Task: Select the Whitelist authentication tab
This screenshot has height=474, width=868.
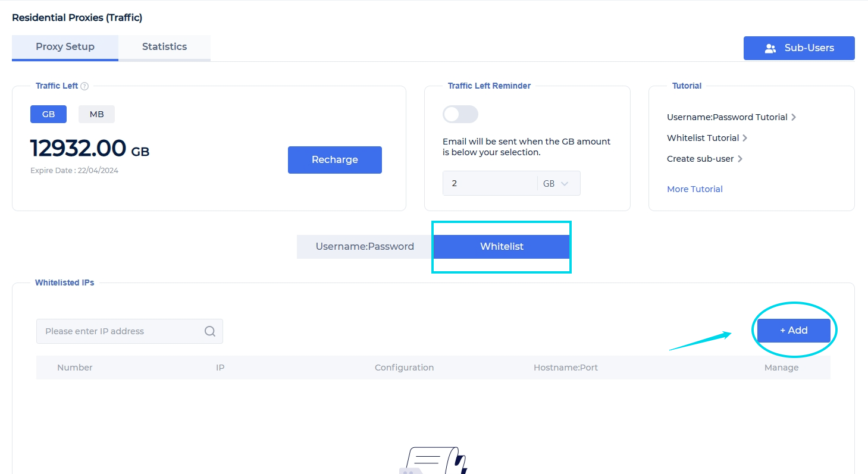Action: [502, 246]
